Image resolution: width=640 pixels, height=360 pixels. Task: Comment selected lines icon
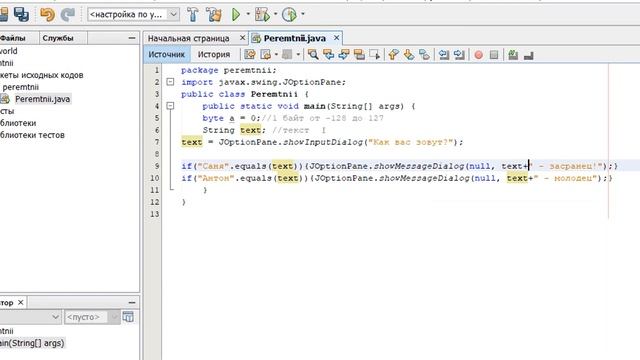click(x=513, y=54)
